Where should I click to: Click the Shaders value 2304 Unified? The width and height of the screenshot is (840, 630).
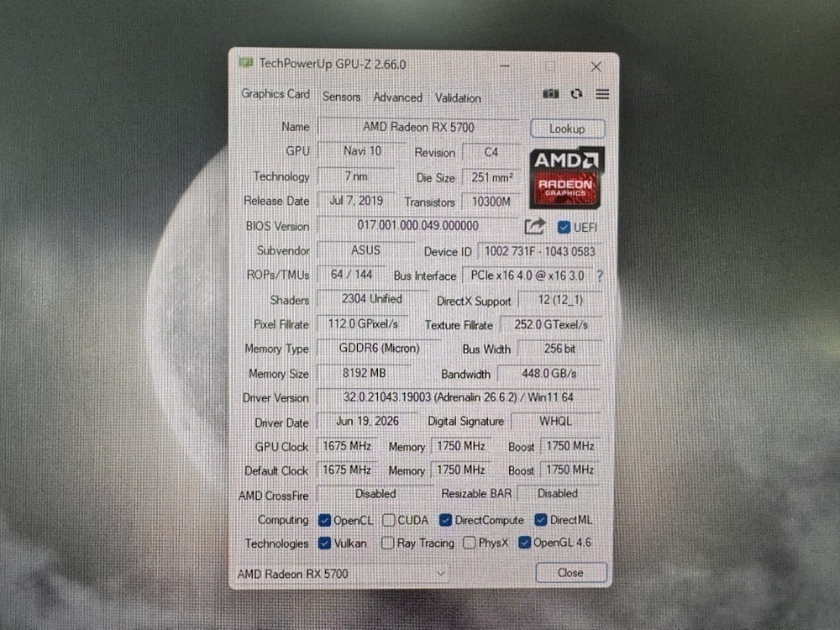(372, 299)
